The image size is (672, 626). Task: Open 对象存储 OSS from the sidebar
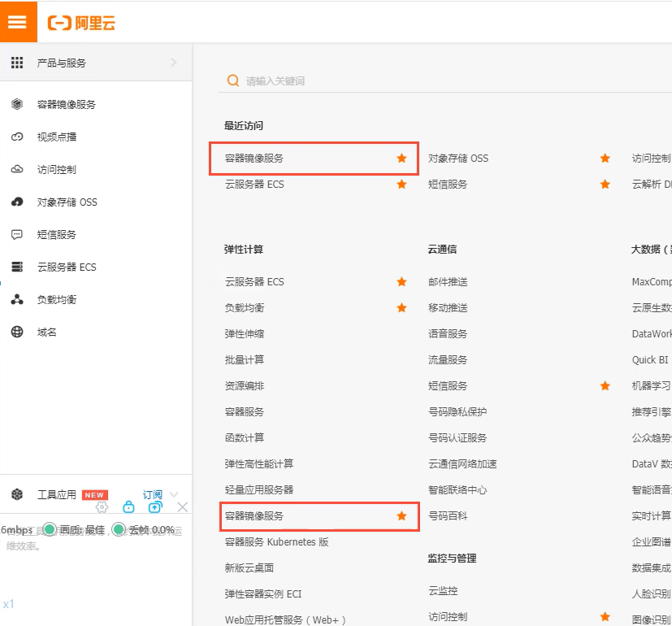[67, 202]
